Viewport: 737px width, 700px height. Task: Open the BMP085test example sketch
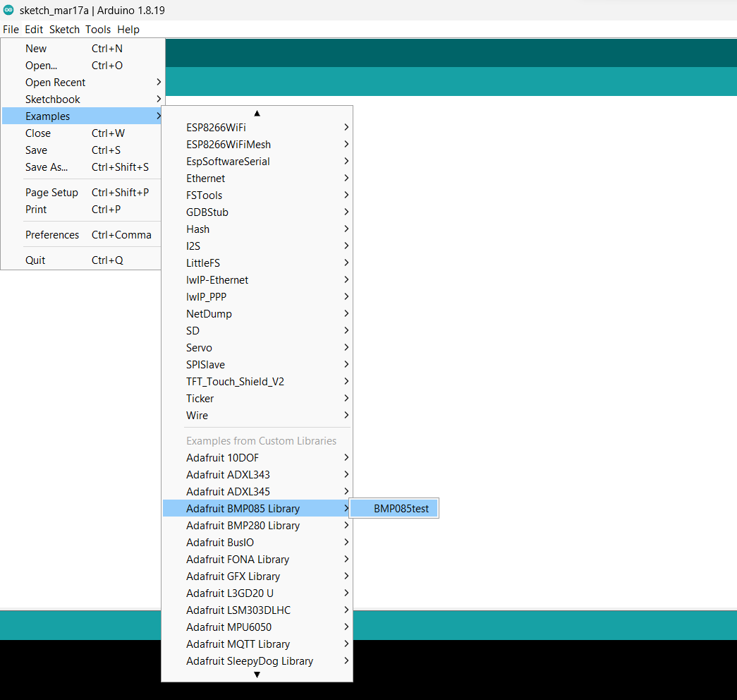coord(401,509)
